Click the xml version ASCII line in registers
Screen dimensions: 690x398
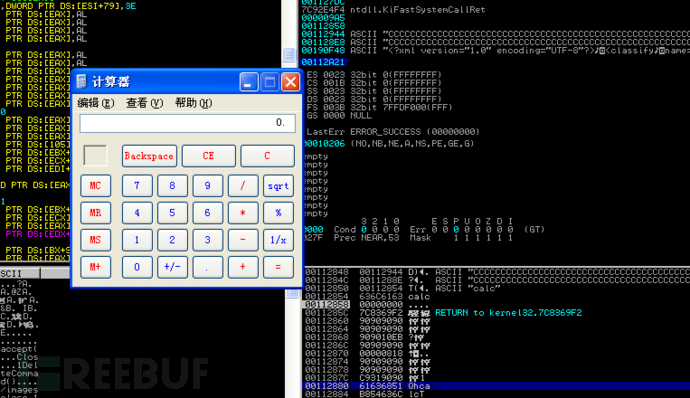pyautogui.click(x=495, y=51)
